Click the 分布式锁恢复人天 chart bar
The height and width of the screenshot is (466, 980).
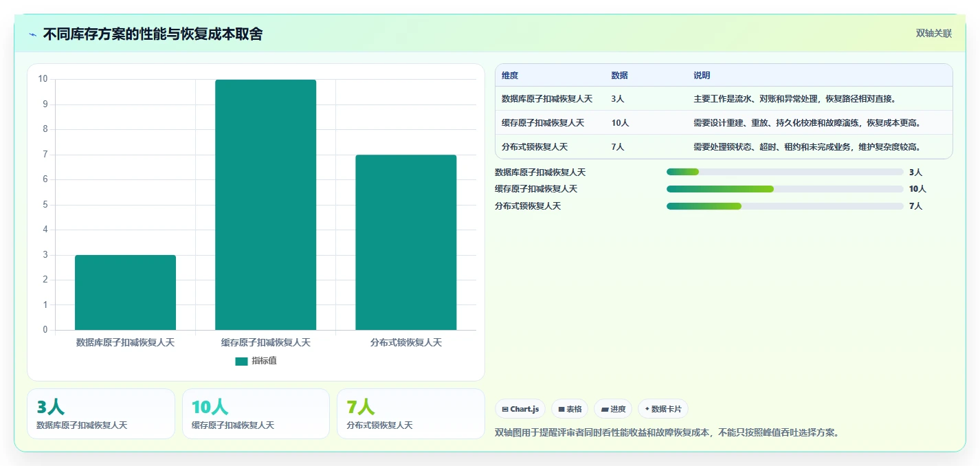405,242
